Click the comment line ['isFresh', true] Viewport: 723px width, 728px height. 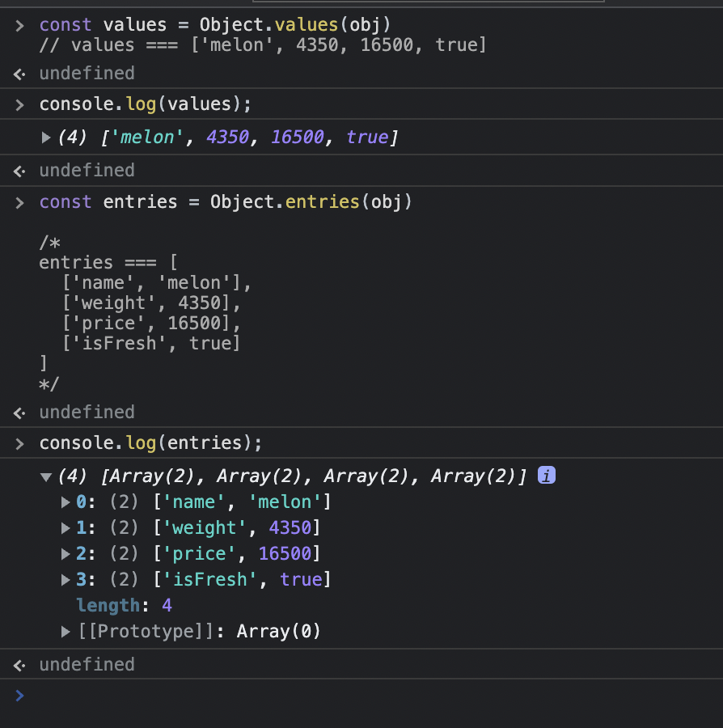click(151, 344)
